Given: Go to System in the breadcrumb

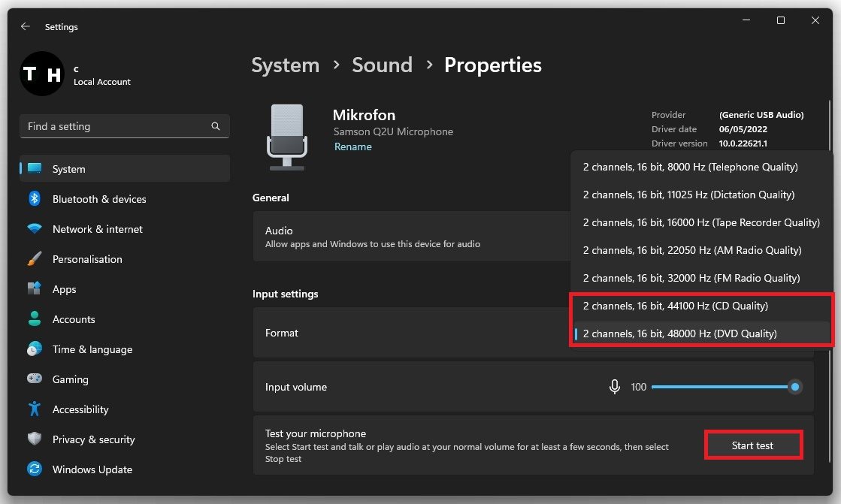Looking at the screenshot, I should pyautogui.click(x=285, y=65).
